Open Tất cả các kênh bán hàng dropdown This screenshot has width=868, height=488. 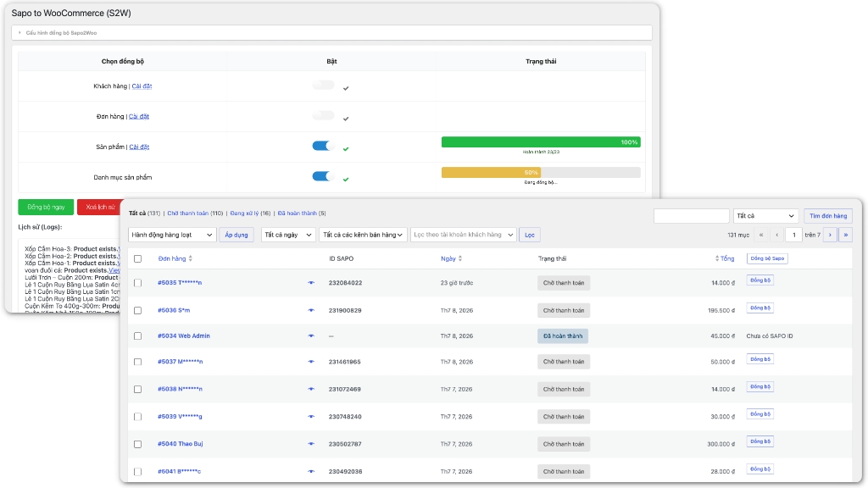[363, 235]
